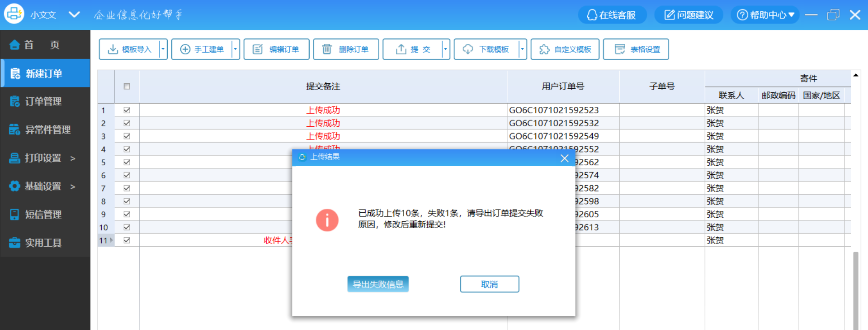Click the 订单管理 icon in the sidebar
Screen dimensions: 868x330
click(x=14, y=101)
